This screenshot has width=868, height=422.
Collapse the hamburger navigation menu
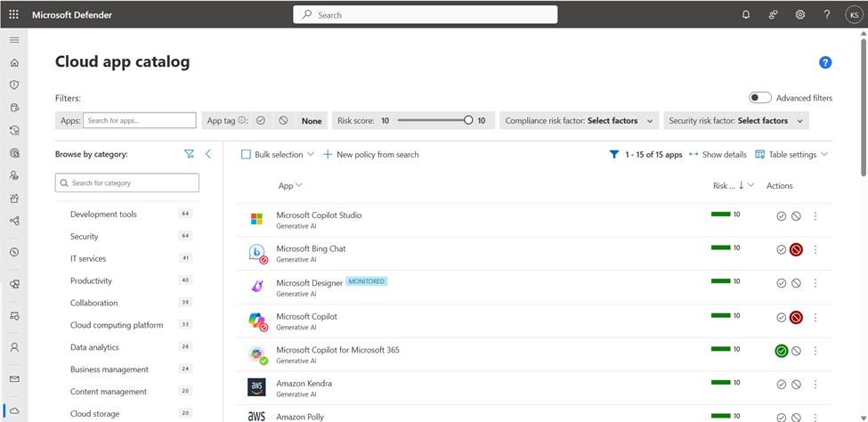tap(14, 40)
